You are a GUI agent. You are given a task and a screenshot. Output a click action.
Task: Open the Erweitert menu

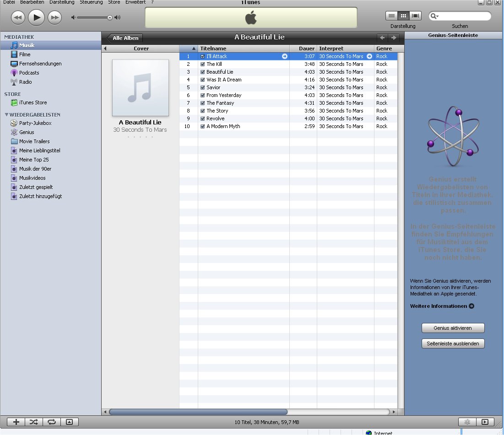[x=135, y=2]
